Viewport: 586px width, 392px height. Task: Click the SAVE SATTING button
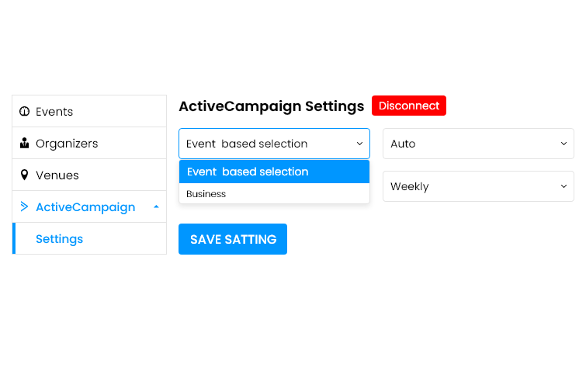[233, 239]
